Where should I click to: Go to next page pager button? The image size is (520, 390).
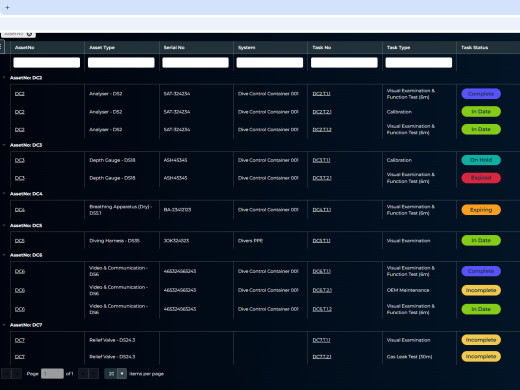[83, 374]
